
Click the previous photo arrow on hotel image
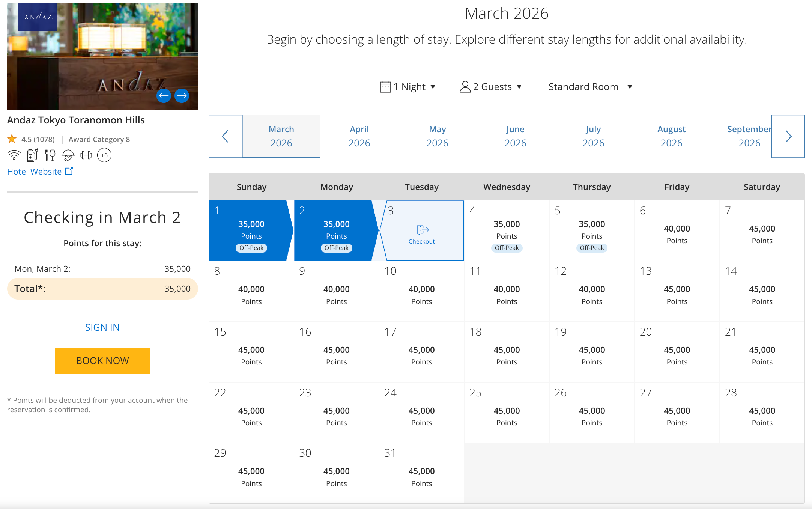(x=164, y=96)
